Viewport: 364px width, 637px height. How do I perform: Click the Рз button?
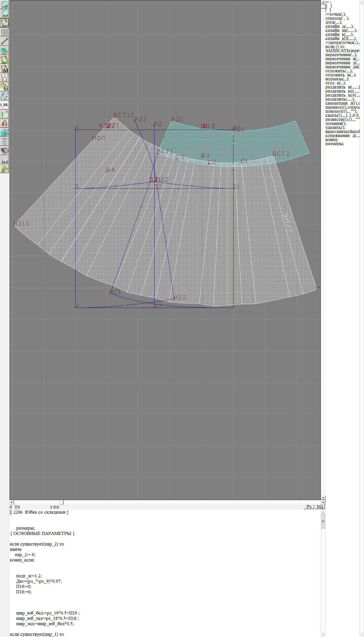coord(309,507)
